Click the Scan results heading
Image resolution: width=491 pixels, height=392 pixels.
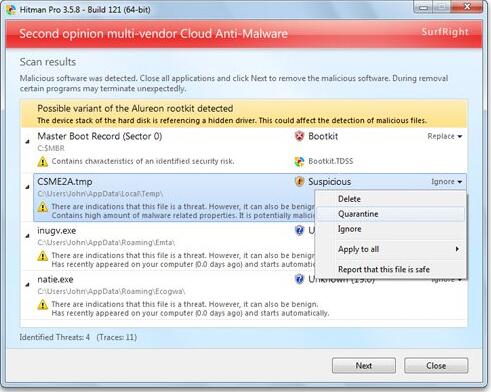pyautogui.click(x=48, y=62)
